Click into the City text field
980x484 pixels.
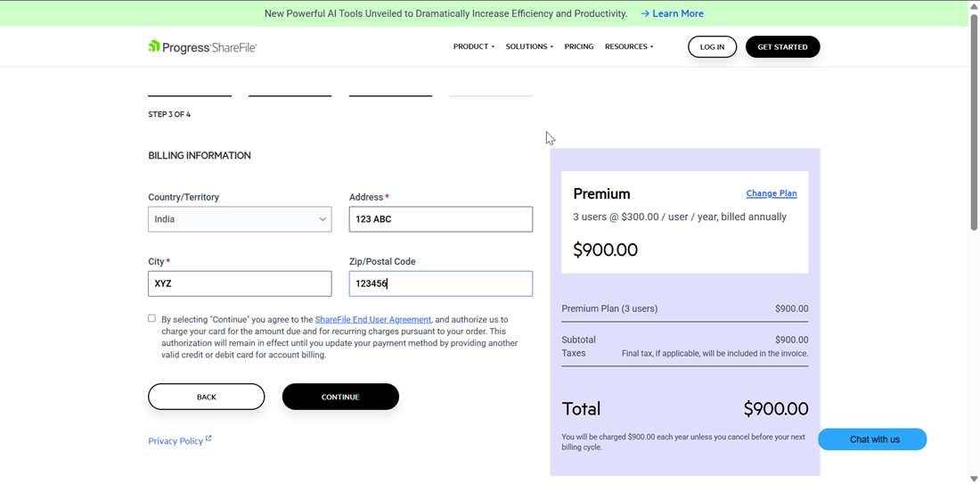(x=240, y=283)
